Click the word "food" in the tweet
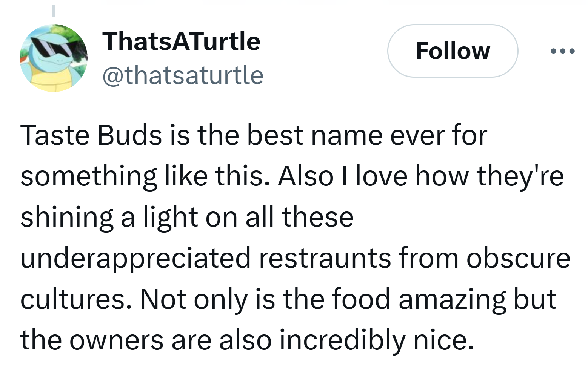Viewport: 588px width, 377px height. point(361,299)
